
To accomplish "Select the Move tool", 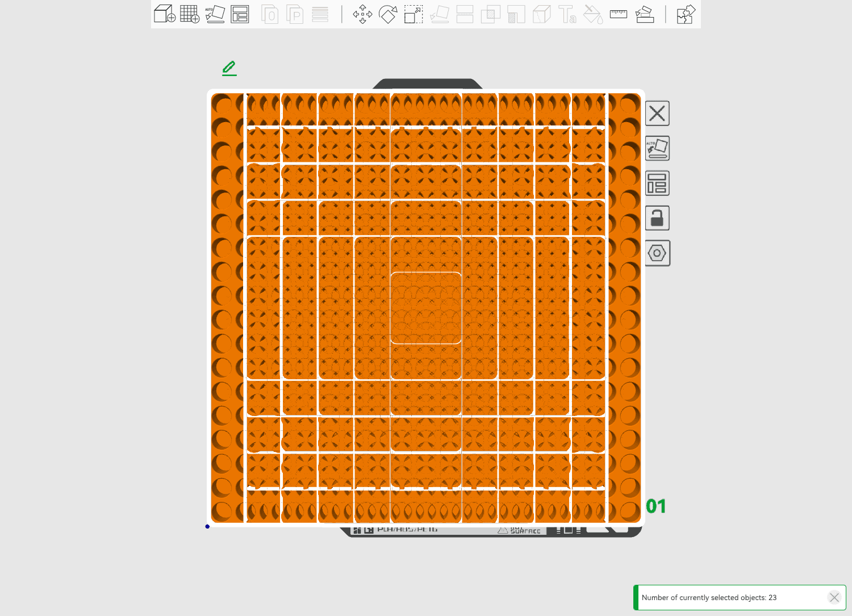I will 362,14.
